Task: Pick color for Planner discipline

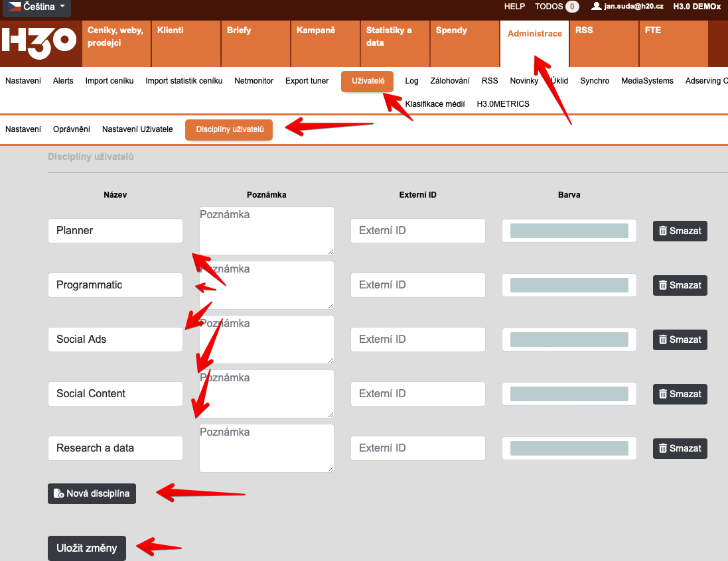Action: (569, 231)
